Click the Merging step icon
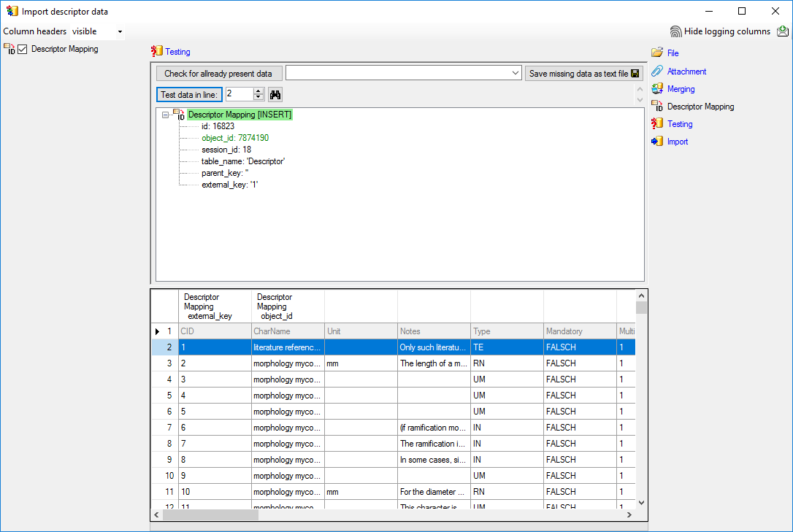The height and width of the screenshot is (532, 793). click(657, 89)
